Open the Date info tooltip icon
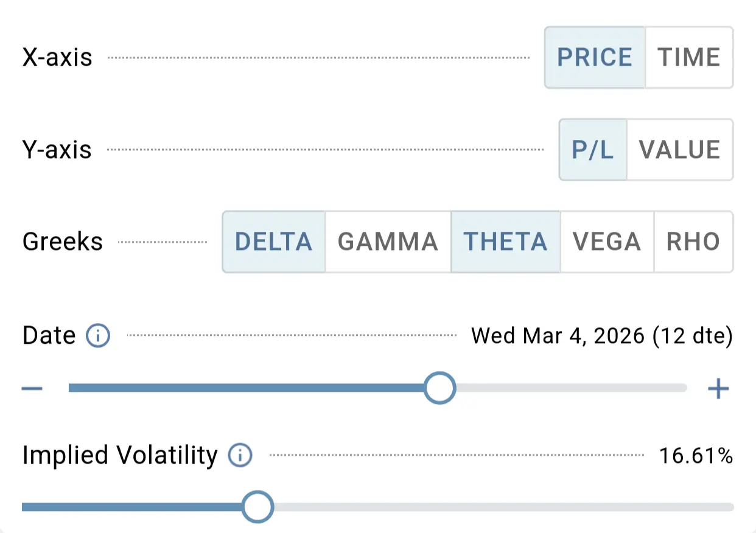 pos(97,335)
